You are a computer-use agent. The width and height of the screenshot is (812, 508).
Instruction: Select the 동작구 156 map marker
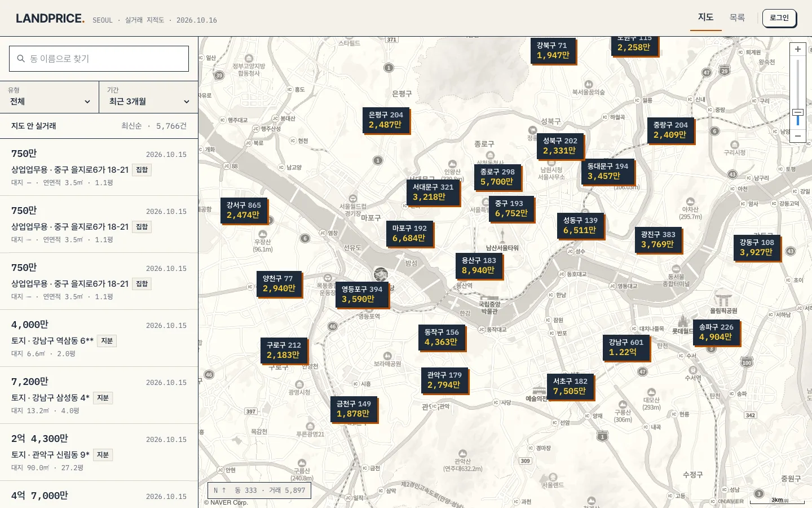point(442,337)
